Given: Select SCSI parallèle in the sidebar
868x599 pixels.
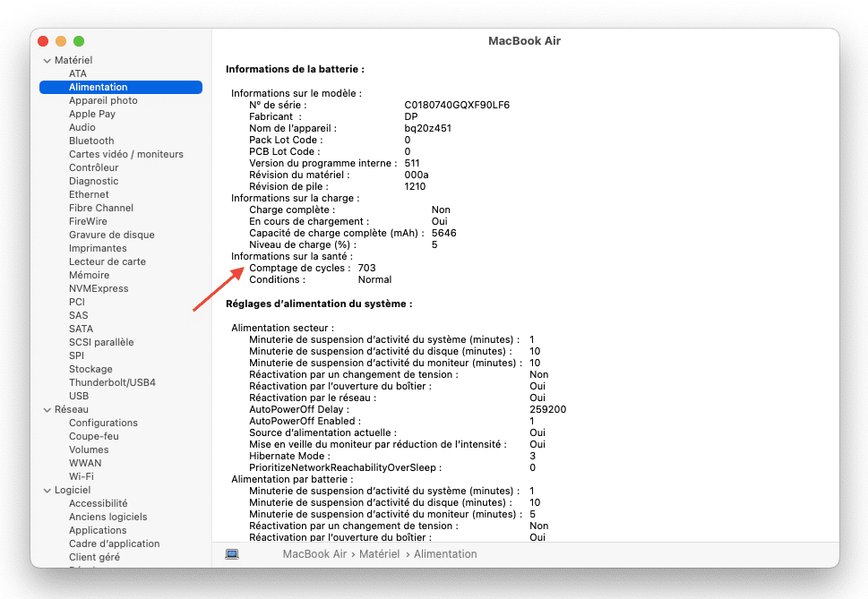Looking at the screenshot, I should [101, 342].
